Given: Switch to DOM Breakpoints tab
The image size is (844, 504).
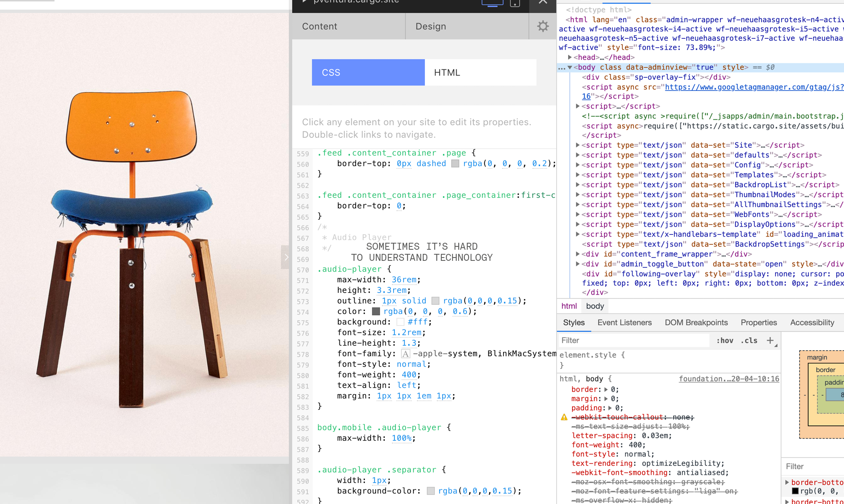Looking at the screenshot, I should 696,323.
